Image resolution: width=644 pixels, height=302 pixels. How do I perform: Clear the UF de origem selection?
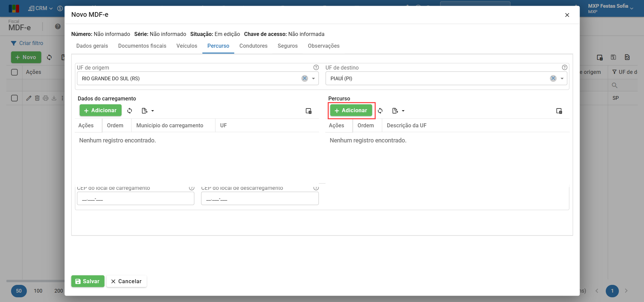(x=305, y=78)
